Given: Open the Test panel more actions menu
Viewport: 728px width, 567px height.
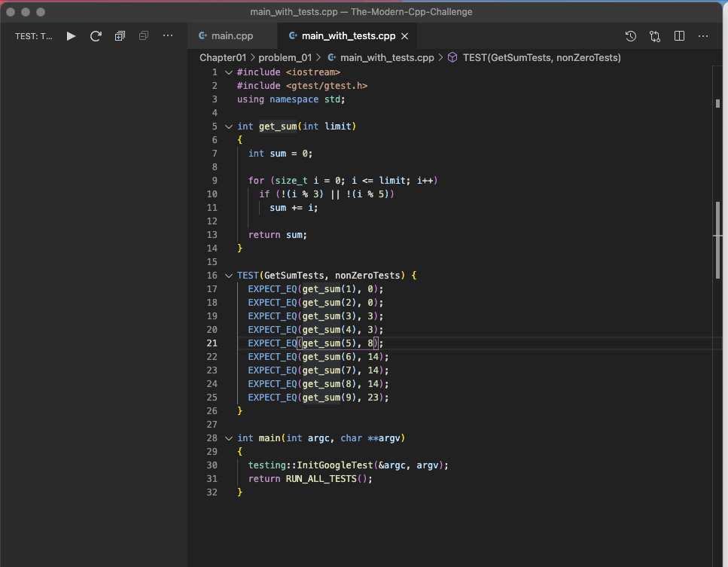Looking at the screenshot, I should pyautogui.click(x=168, y=35).
